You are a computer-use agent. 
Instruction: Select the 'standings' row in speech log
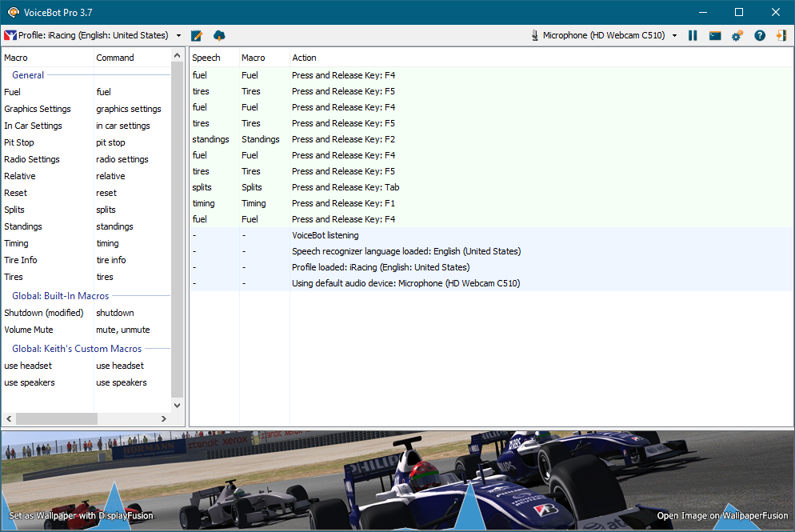(211, 139)
